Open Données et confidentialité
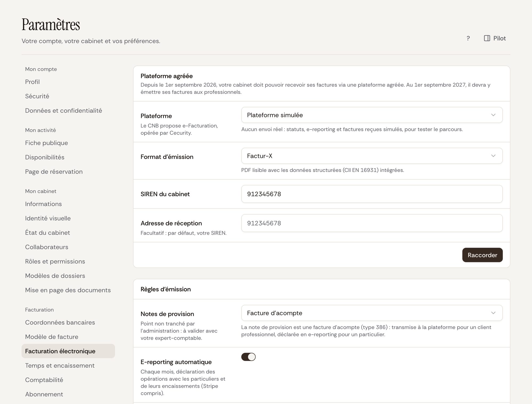 68,111
